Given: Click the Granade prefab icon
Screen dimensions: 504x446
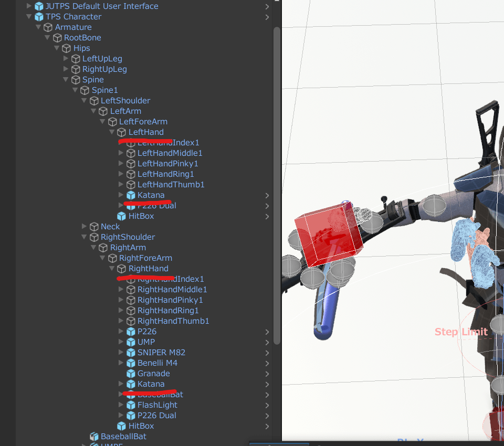Looking at the screenshot, I should pyautogui.click(x=131, y=374).
